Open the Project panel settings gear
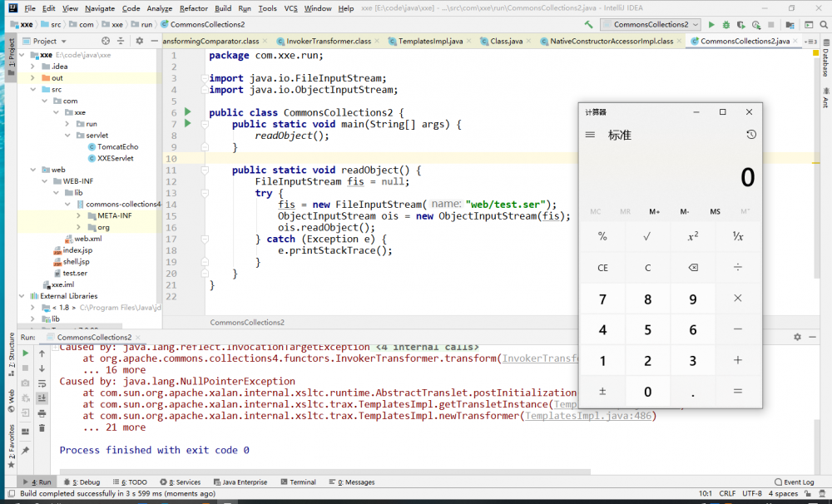Viewport: 832px width, 504px height. 139,40
